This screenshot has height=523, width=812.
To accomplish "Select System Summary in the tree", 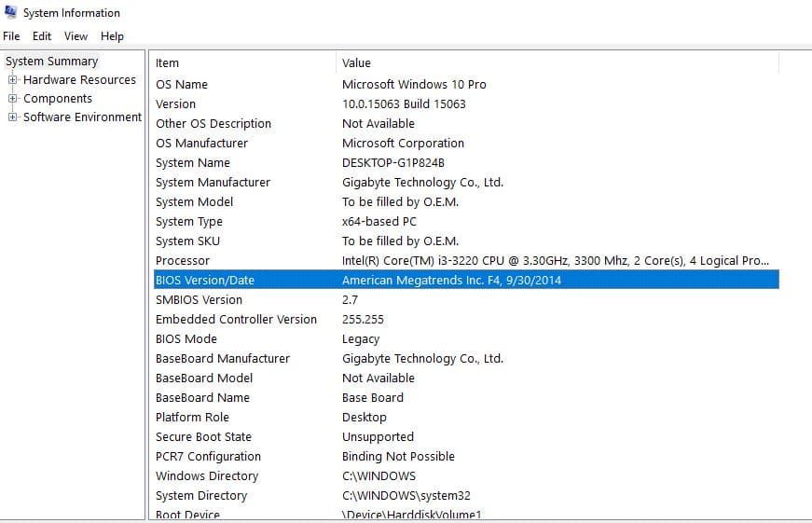I will pyautogui.click(x=51, y=62).
